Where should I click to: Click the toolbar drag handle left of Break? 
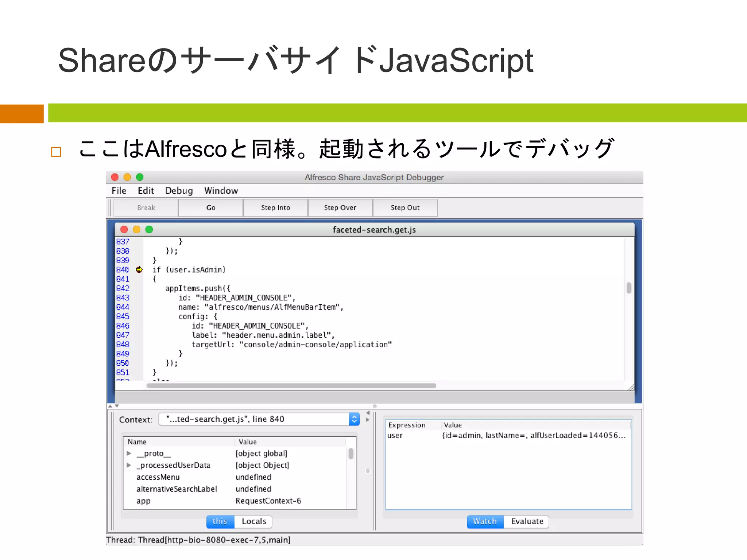pyautogui.click(x=110, y=208)
